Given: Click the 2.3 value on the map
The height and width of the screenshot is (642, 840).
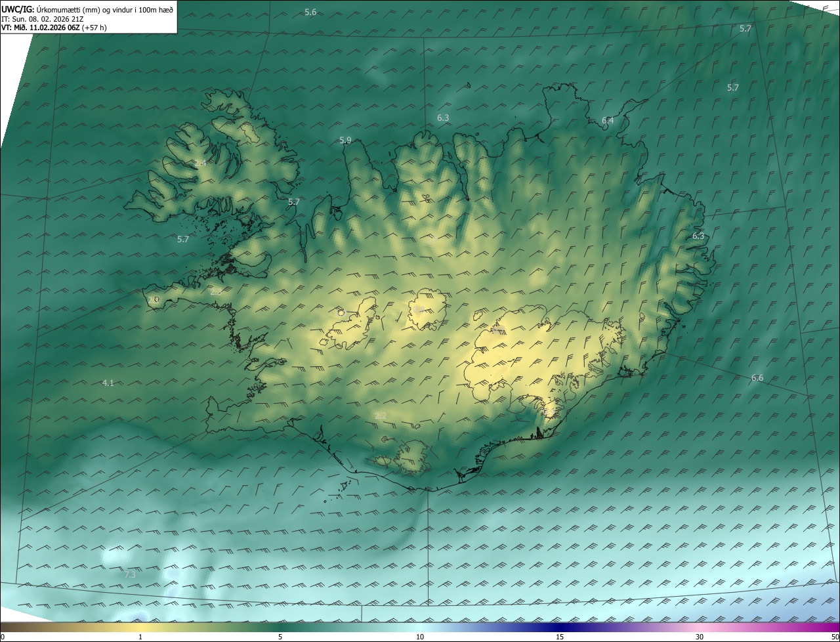Looking at the screenshot, I should click(x=216, y=291).
